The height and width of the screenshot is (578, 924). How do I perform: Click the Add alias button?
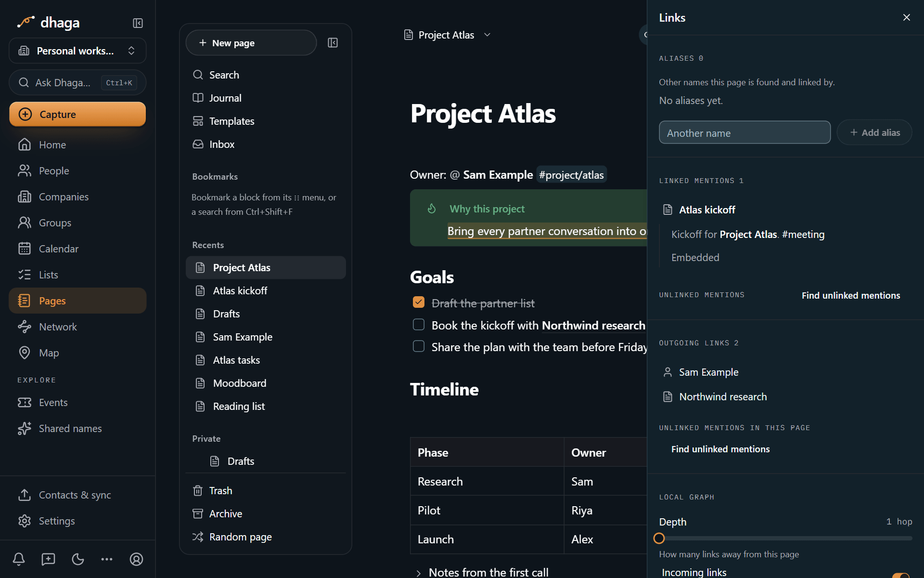(874, 132)
